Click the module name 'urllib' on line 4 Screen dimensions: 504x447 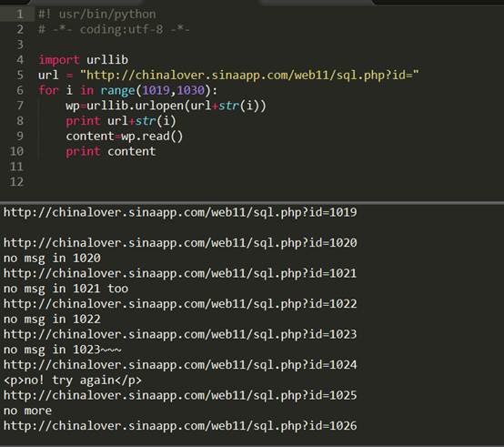point(107,60)
